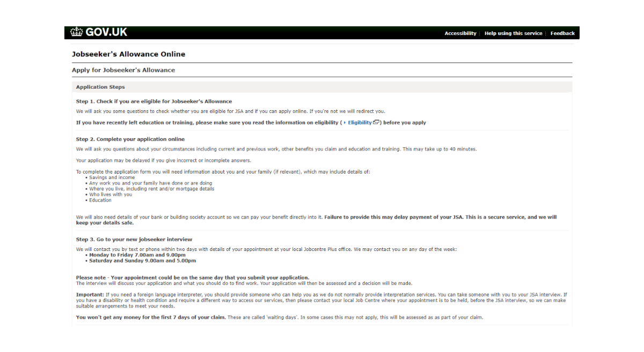Open the Feedback link in header

pos(562,33)
